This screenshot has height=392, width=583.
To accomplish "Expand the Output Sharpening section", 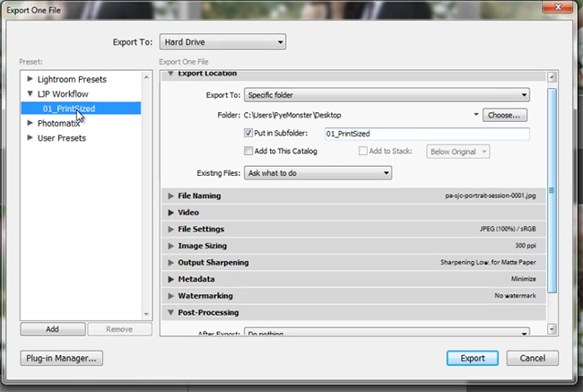I will [170, 263].
